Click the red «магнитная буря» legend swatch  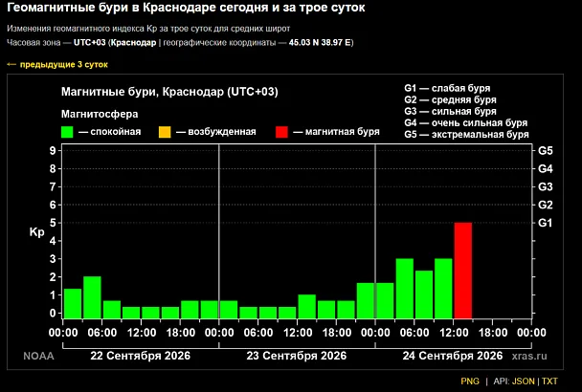tap(281, 132)
